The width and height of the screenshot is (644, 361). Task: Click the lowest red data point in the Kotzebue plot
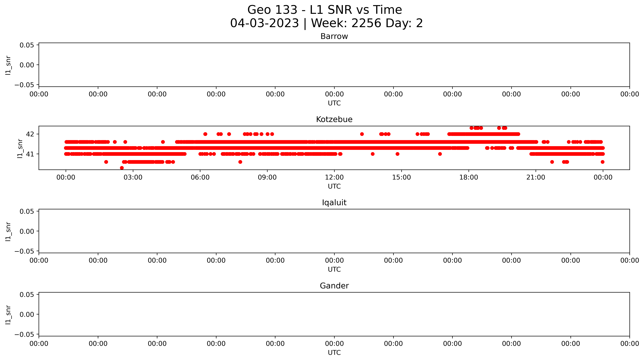122,168
